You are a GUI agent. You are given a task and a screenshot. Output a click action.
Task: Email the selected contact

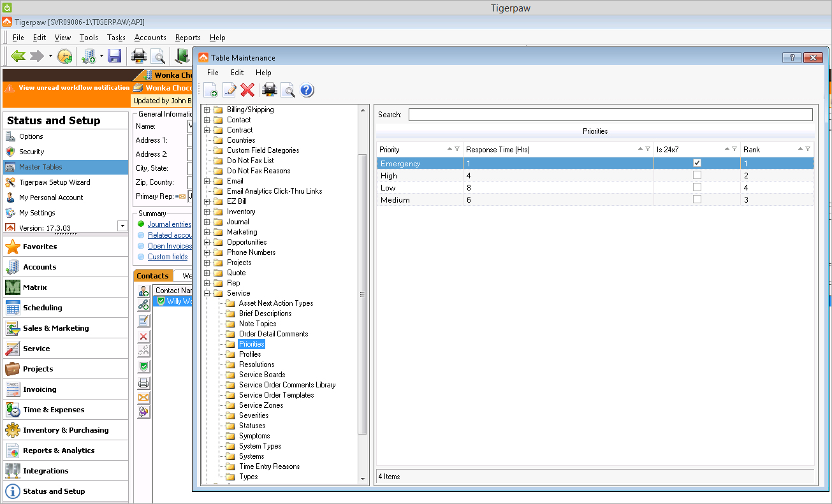(x=143, y=396)
